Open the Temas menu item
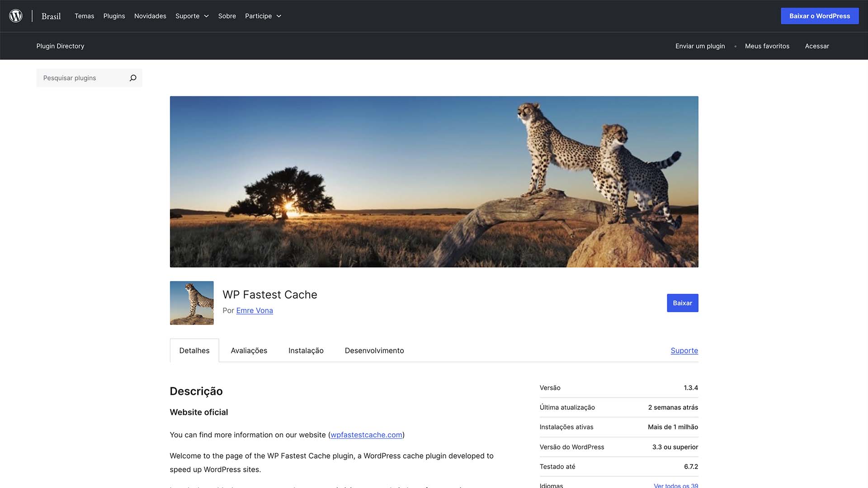The image size is (868, 488). point(85,16)
